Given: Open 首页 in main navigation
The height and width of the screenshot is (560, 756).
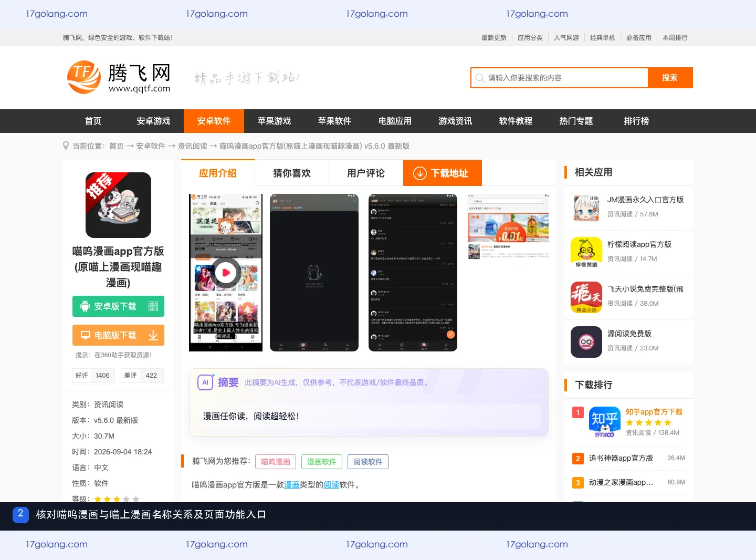Looking at the screenshot, I should pos(93,121).
